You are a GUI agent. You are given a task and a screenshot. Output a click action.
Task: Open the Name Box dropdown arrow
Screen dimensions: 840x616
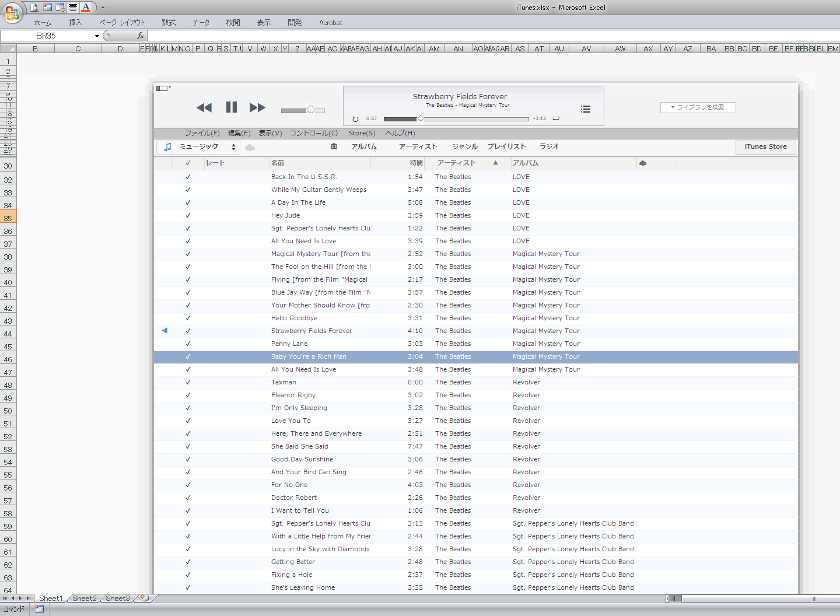tap(97, 36)
